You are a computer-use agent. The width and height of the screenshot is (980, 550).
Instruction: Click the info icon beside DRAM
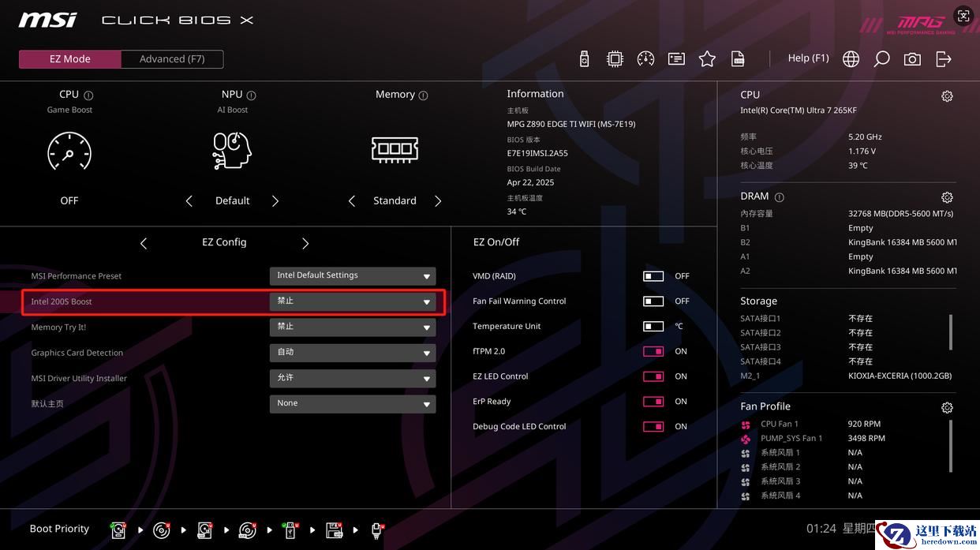[x=780, y=197]
